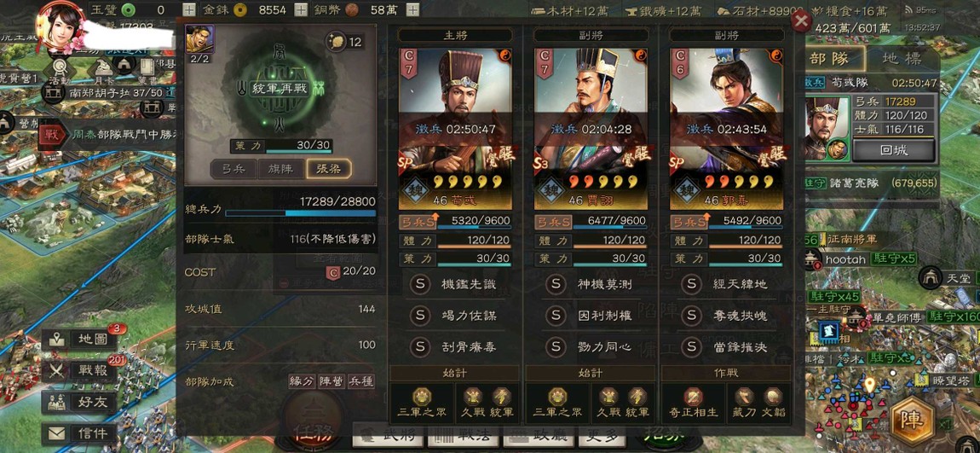Open 戰報 battle reports
Screen dimensions: 980x453
80,370
